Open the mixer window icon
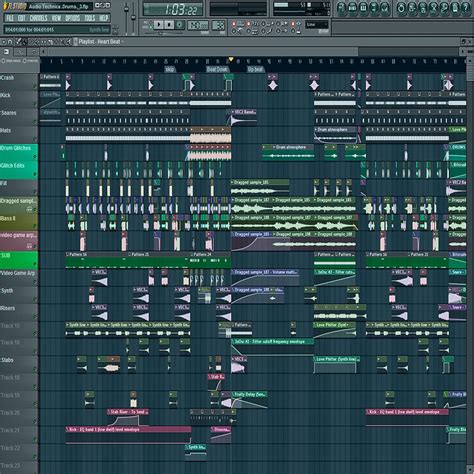474x474 pixels. [385, 7]
